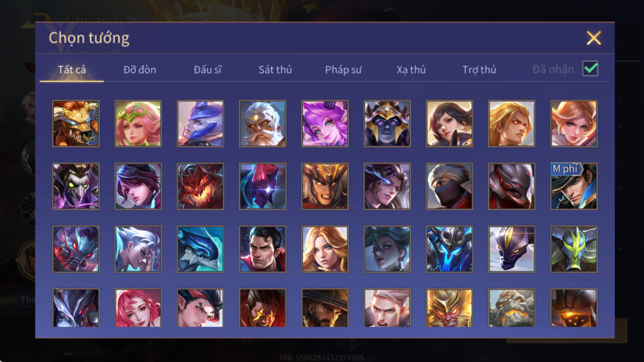
Task: Switch to the 'Đỡ đòn' tab
Action: 140,70
